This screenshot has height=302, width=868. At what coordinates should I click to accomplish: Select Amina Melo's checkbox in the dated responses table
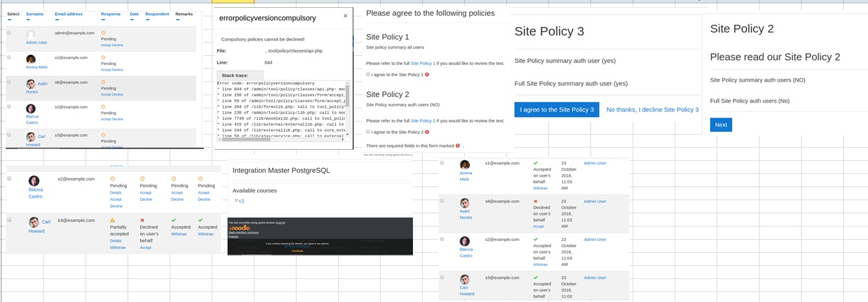pyautogui.click(x=442, y=163)
